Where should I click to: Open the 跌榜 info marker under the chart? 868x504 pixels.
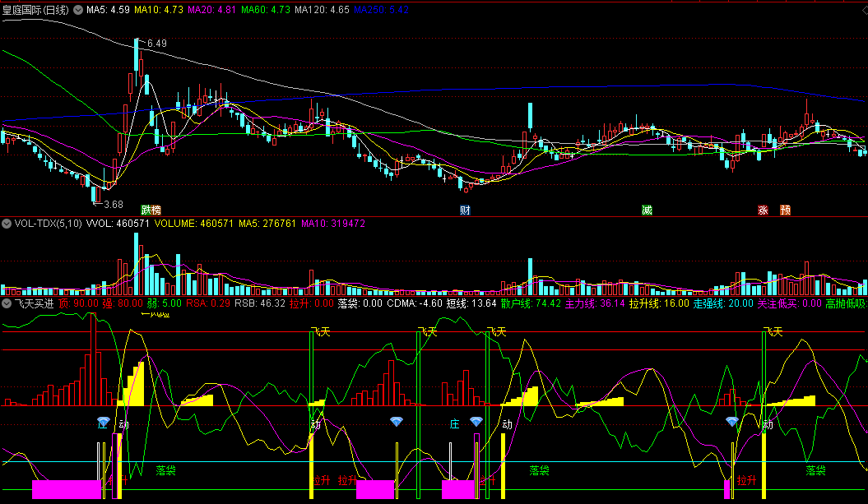point(151,210)
